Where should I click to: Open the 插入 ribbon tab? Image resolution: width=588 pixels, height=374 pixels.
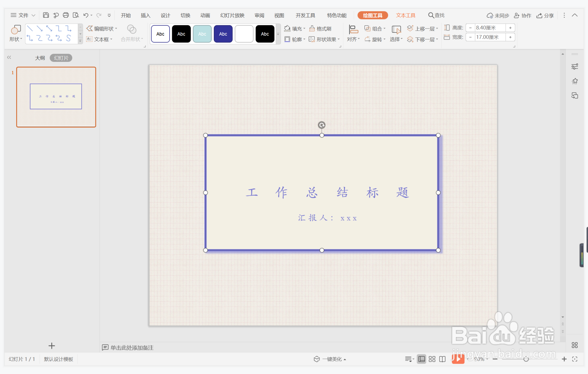tap(145, 15)
